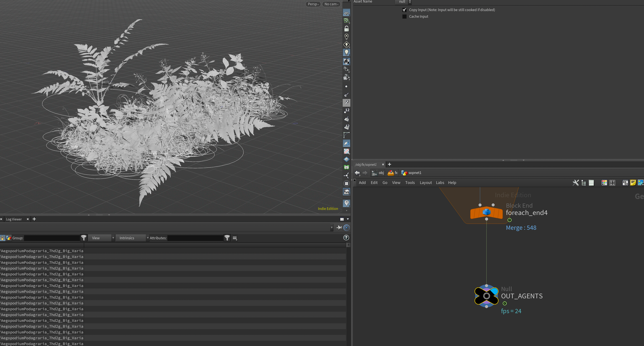Open the Persp viewport dropdown

[313, 4]
